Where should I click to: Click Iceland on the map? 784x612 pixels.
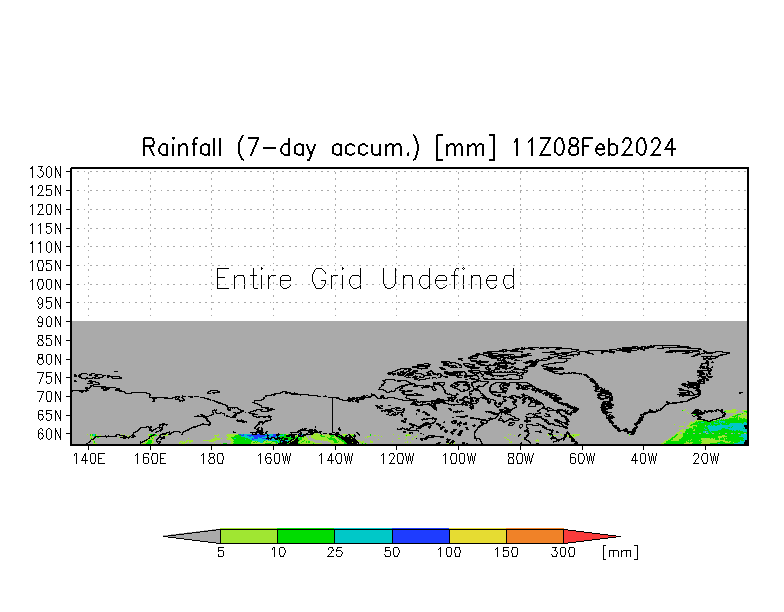click(x=708, y=414)
